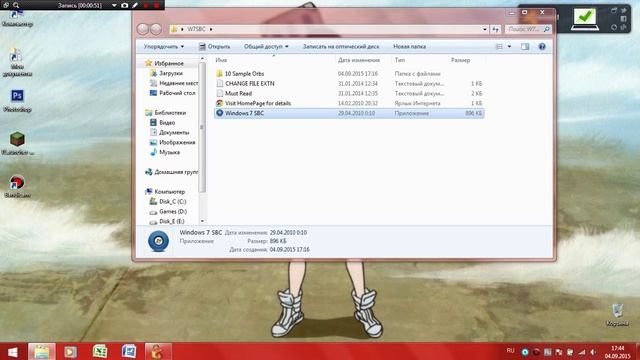Click the RU language indicator
The width and height of the screenshot is (640, 360).
[510, 351]
